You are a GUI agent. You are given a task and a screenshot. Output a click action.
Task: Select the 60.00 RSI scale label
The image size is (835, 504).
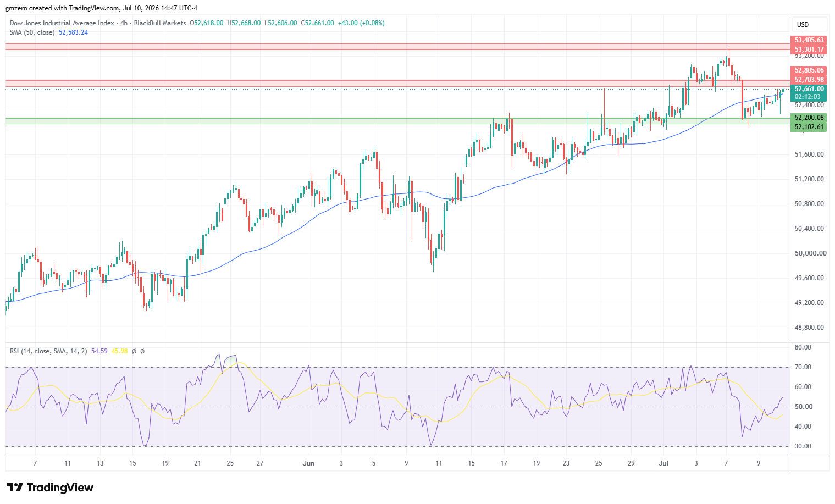point(803,387)
